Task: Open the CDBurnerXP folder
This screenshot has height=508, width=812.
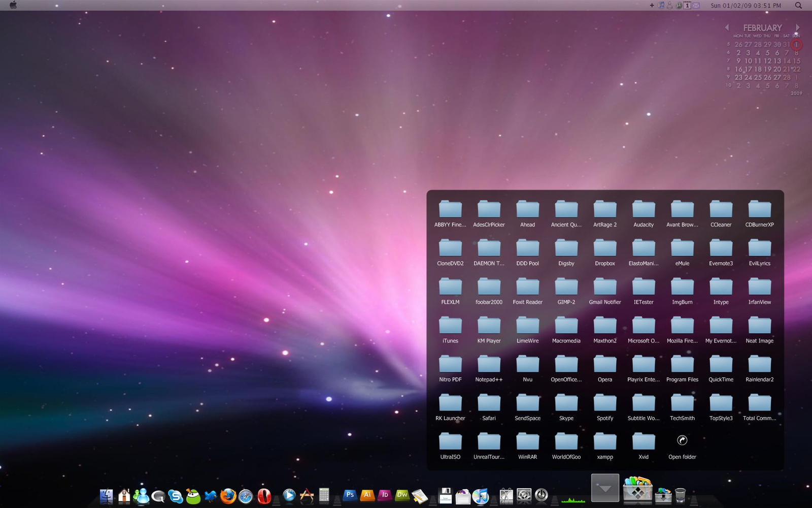Action: pyautogui.click(x=759, y=214)
